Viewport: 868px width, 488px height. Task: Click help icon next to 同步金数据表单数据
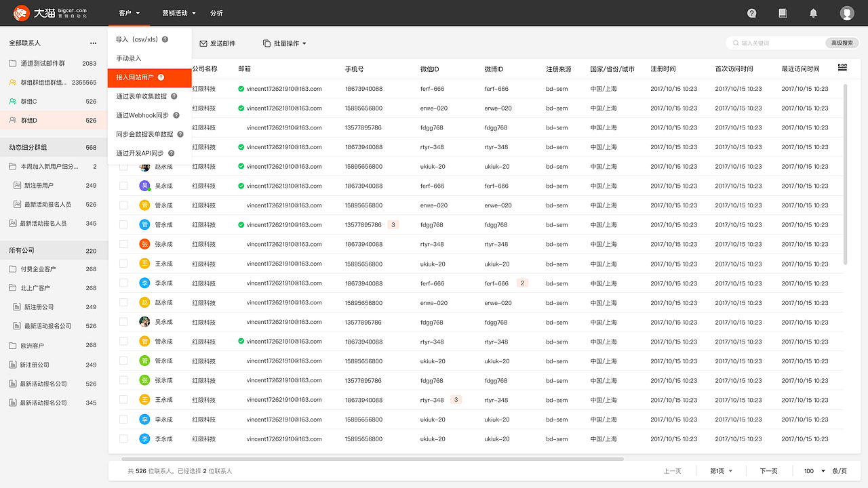[x=180, y=134]
